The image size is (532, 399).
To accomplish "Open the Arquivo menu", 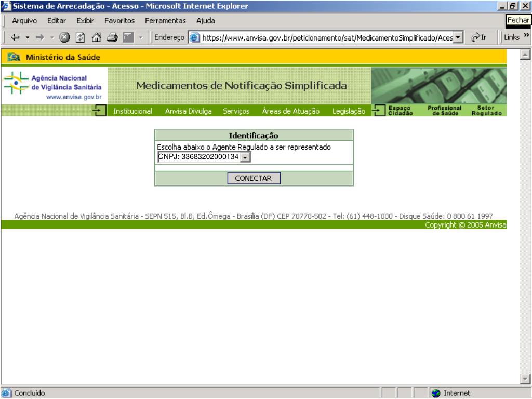I will tap(24, 21).
